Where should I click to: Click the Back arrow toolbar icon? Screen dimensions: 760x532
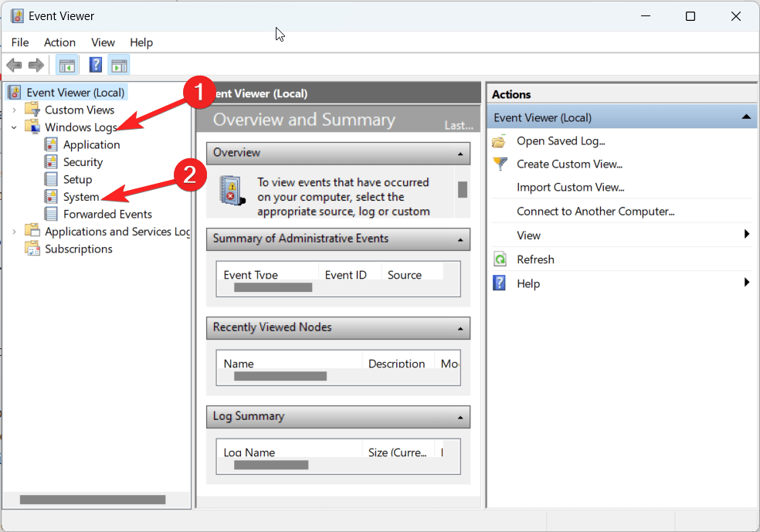click(x=14, y=65)
